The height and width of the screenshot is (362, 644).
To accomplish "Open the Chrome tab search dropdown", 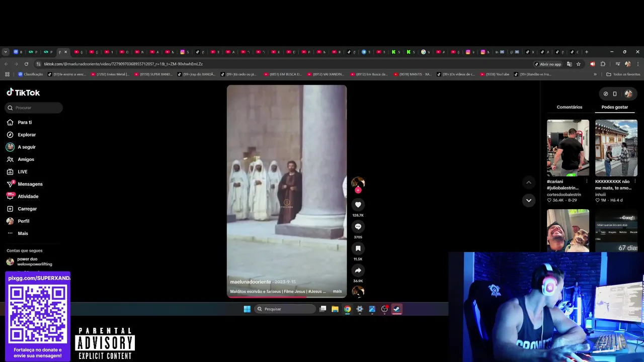I will click(6, 52).
